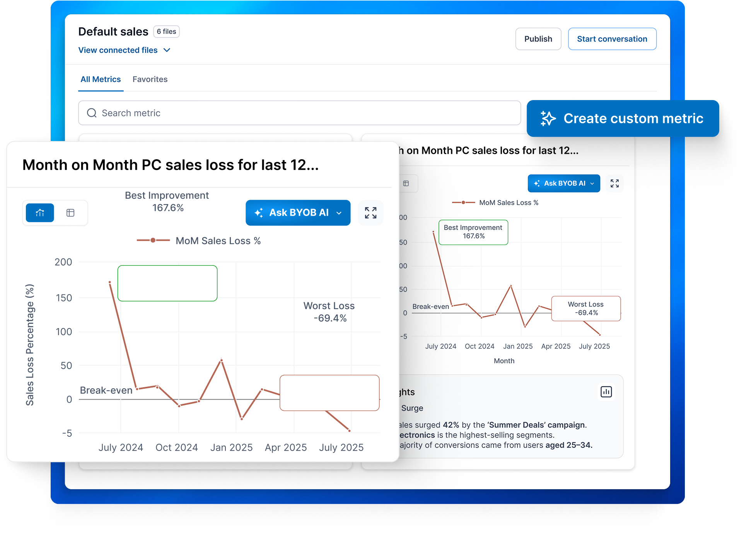756x541 pixels.
Task: Expand background chart to fullscreen
Action: (614, 184)
